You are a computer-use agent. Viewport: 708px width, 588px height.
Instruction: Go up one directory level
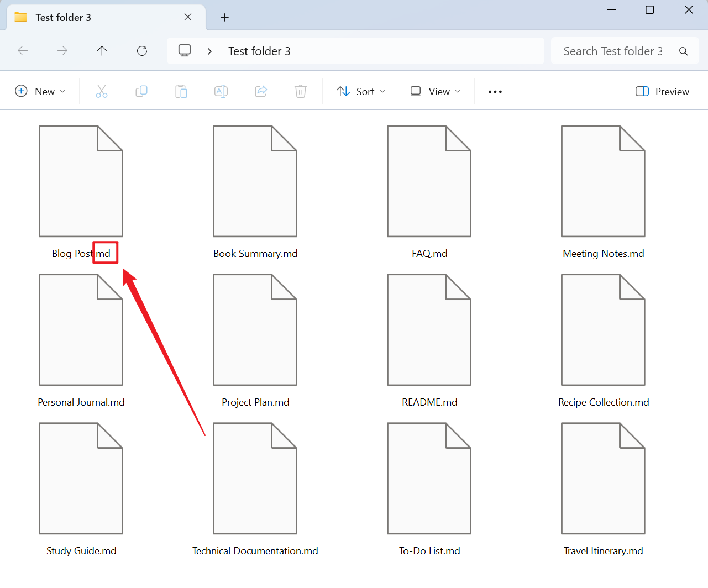pyautogui.click(x=102, y=51)
